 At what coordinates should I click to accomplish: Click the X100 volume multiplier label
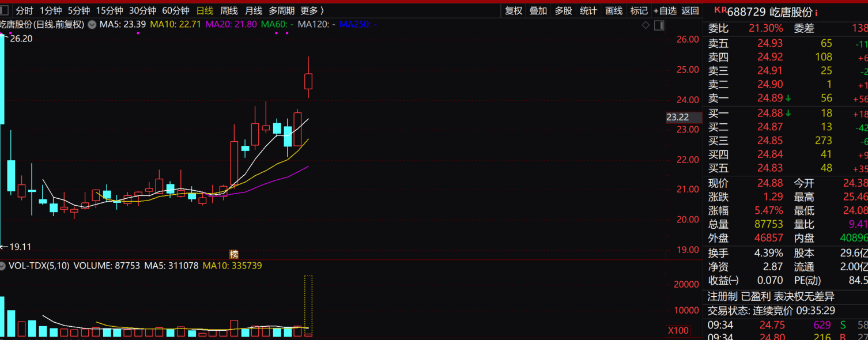pos(678,330)
